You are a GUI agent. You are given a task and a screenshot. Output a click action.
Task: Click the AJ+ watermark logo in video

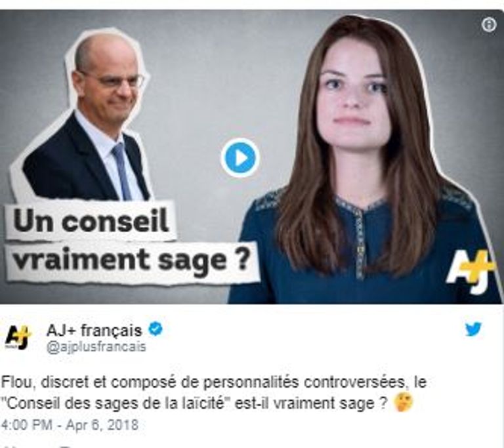point(470,272)
